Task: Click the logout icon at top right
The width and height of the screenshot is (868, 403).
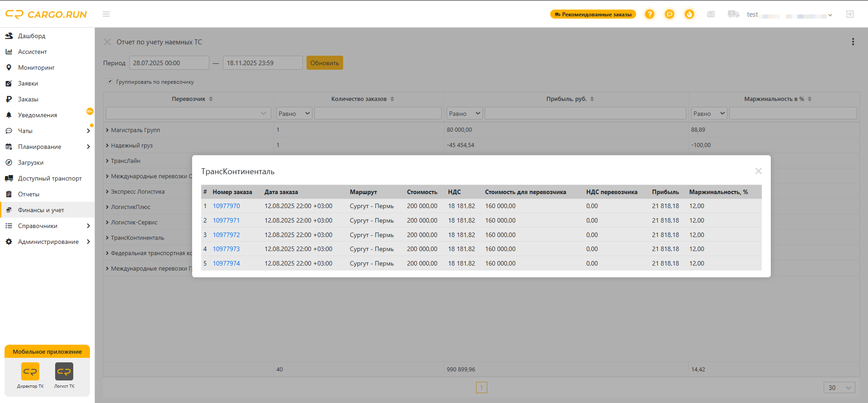Action: [850, 14]
